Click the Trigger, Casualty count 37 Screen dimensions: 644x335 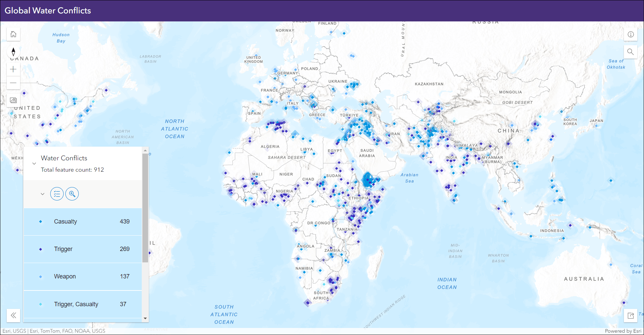pos(123,304)
